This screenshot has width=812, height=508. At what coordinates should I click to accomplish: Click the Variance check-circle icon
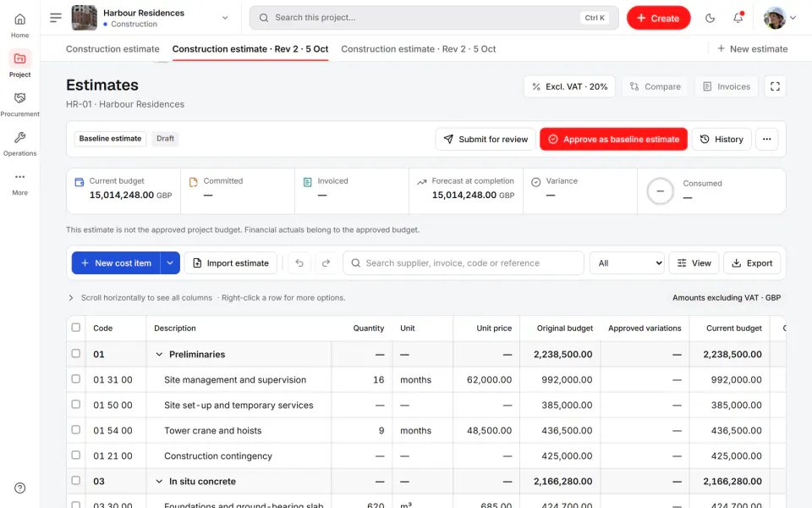click(x=536, y=182)
